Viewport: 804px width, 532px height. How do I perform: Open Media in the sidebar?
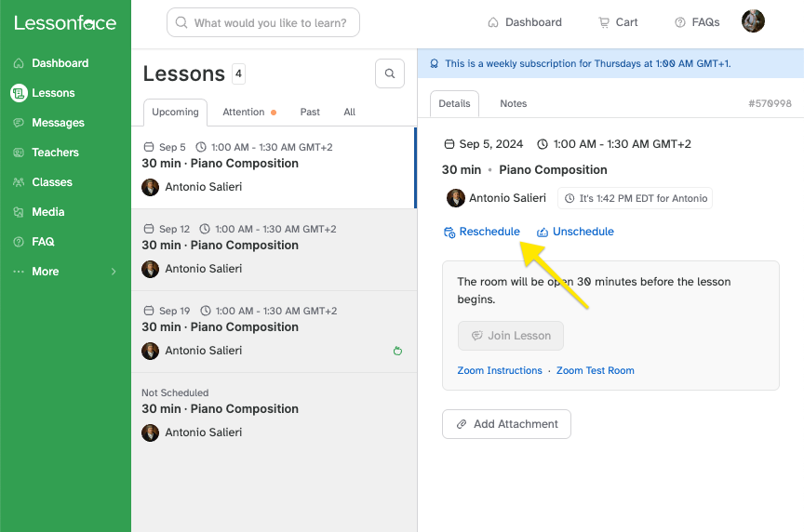pos(47,212)
